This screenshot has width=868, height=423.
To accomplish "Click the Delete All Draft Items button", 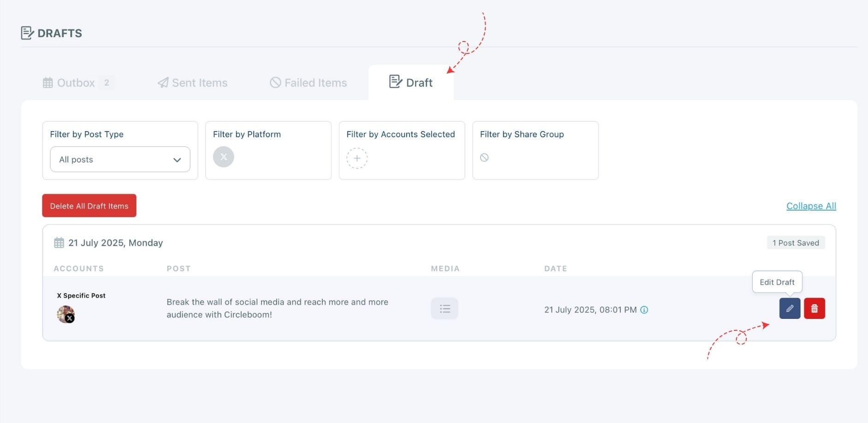I will click(x=89, y=206).
